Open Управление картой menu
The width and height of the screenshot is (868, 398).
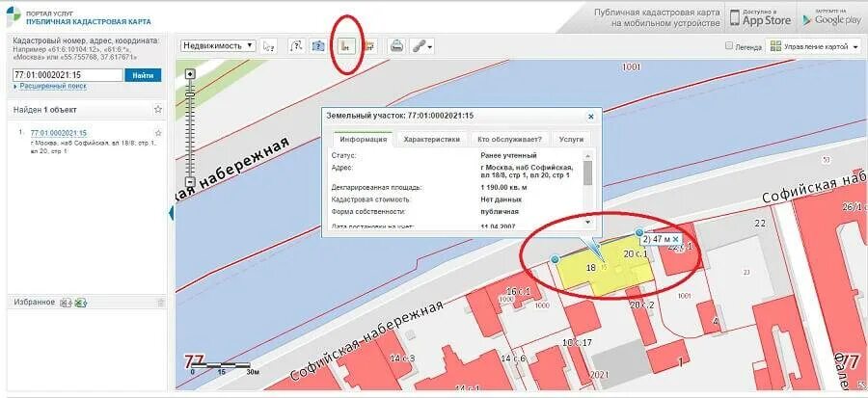pyautogui.click(x=815, y=46)
